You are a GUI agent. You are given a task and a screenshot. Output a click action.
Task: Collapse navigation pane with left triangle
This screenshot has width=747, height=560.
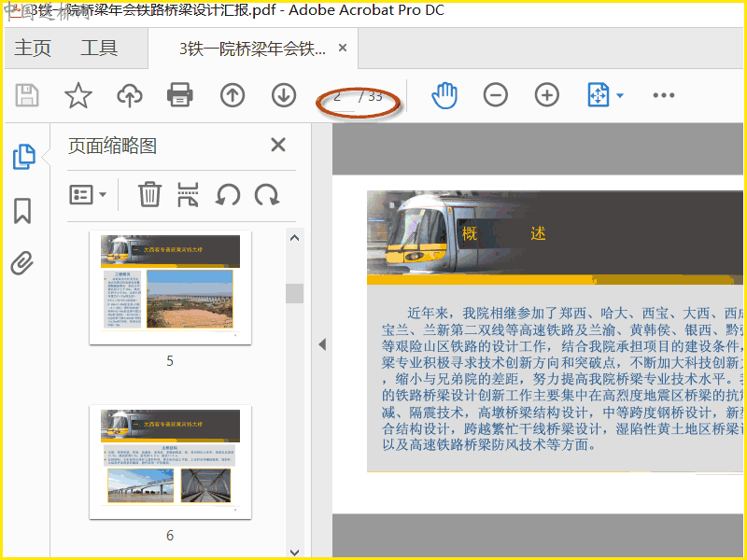tap(322, 344)
